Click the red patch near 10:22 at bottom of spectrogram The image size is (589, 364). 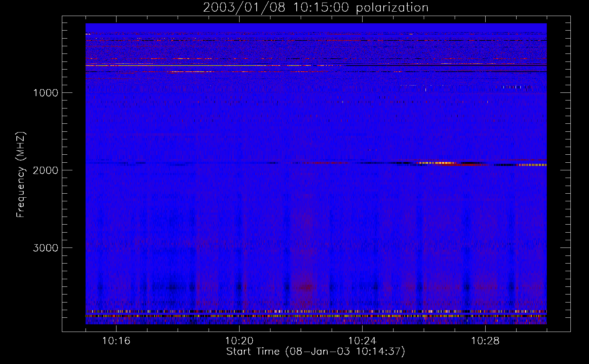coord(306,288)
